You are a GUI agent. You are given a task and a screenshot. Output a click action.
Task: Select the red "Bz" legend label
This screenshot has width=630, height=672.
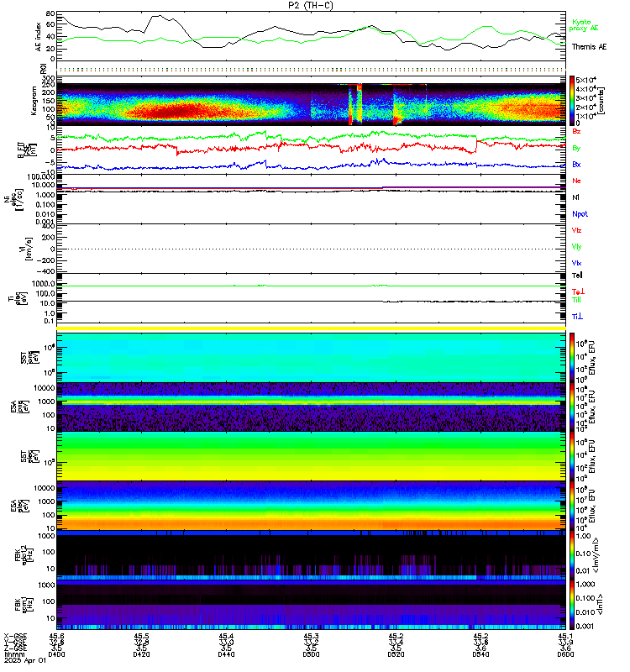coord(576,131)
